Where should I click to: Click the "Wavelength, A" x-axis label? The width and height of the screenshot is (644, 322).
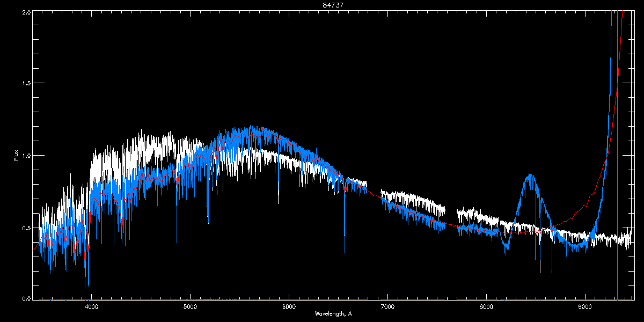click(x=333, y=313)
